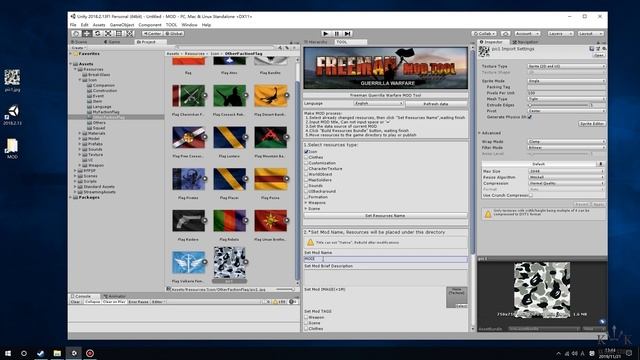
Task: Toggle Use Crunch Compression checkbox
Action: coord(530,195)
